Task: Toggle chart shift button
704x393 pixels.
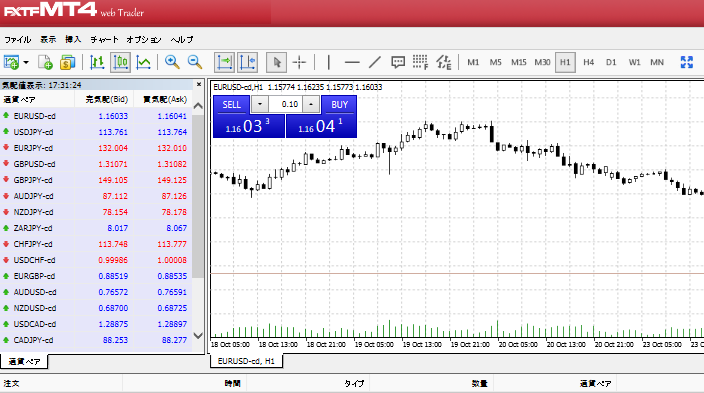Action: click(247, 62)
